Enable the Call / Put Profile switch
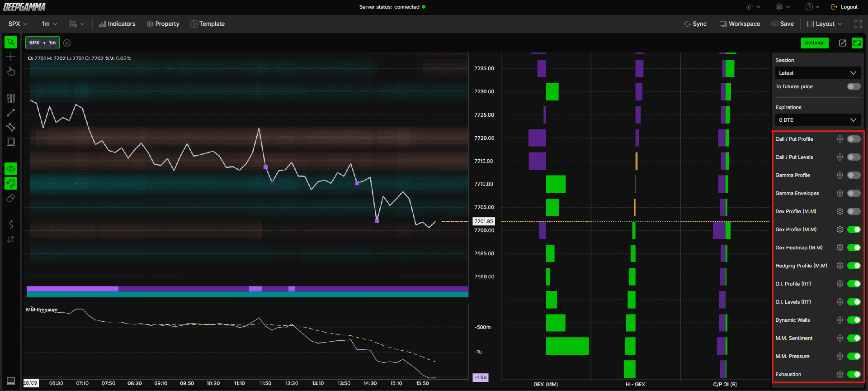 point(854,139)
